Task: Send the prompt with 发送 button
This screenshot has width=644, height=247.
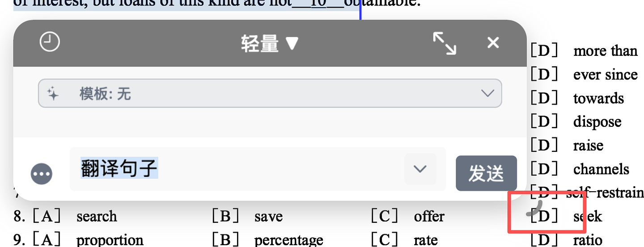Action: coord(486,173)
